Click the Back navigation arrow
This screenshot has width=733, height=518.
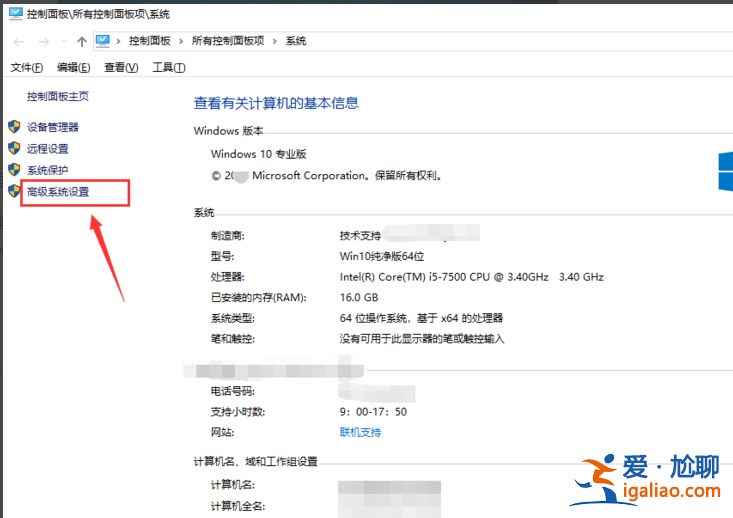19,42
